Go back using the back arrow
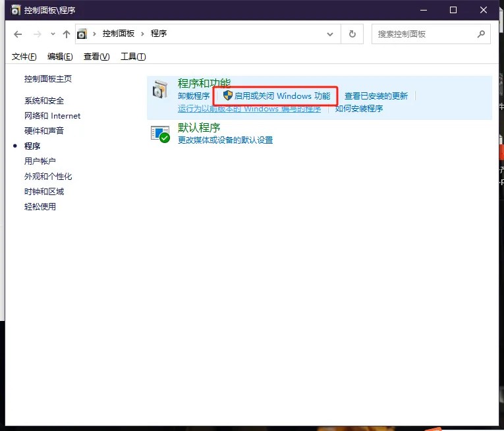The width and height of the screenshot is (504, 431). [x=18, y=34]
